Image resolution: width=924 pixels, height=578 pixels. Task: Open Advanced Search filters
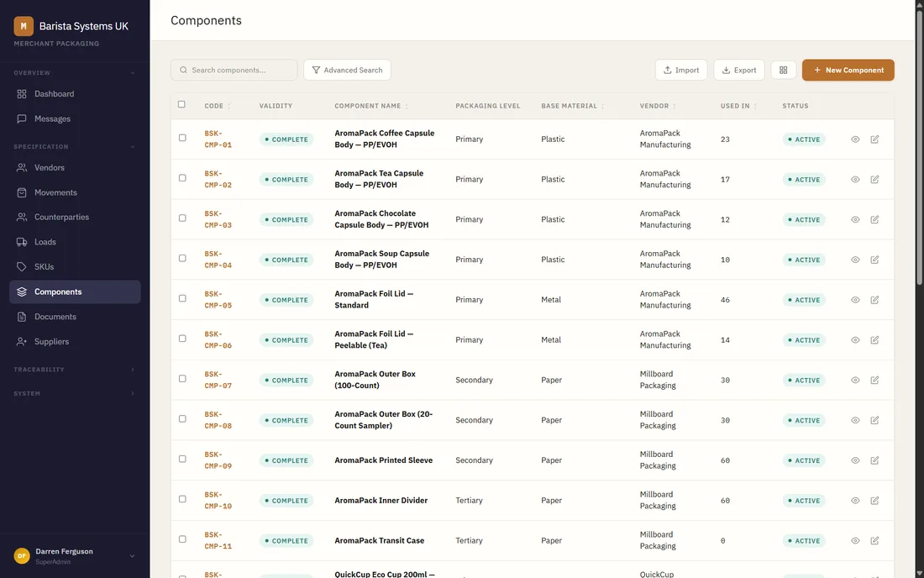pyautogui.click(x=347, y=70)
